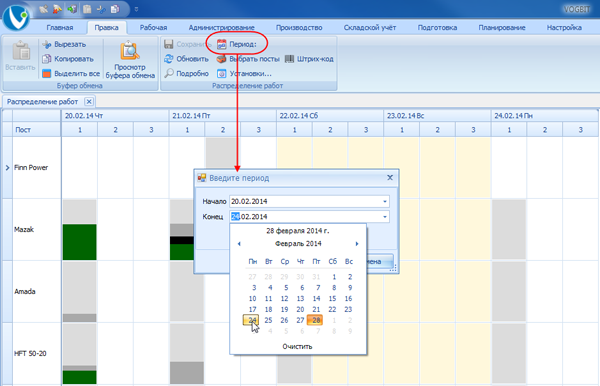Click the Пост column header
The width and height of the screenshot is (600, 386).
[x=37, y=130]
